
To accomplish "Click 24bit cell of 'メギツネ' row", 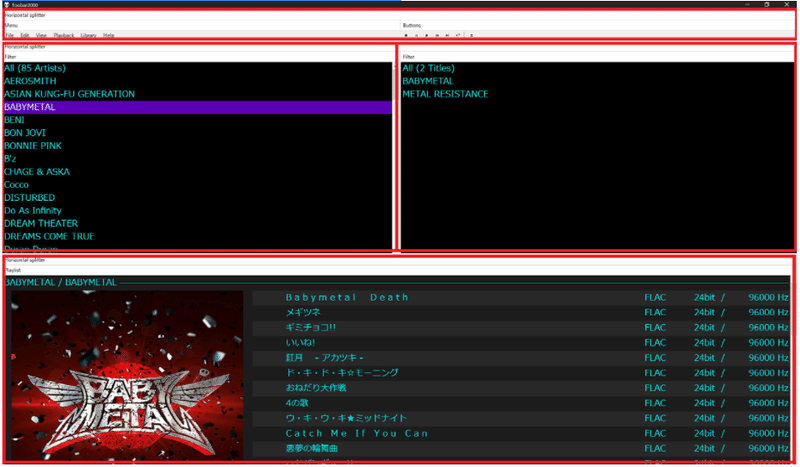I will click(704, 312).
